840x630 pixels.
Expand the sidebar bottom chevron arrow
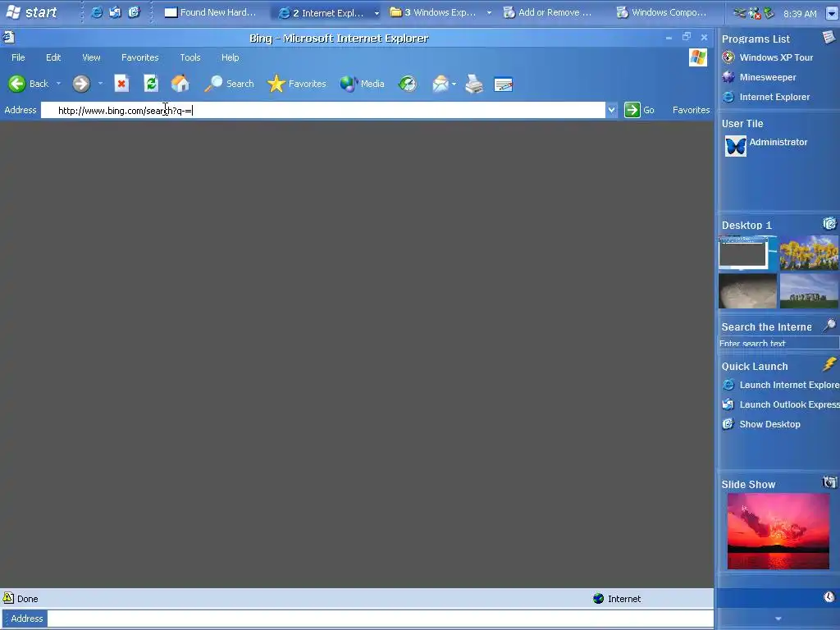[x=778, y=619]
